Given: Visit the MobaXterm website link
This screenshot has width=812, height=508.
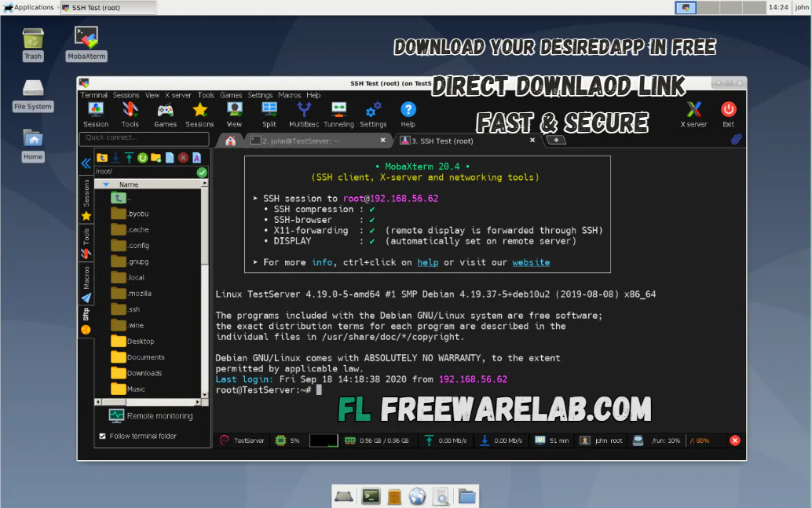Looking at the screenshot, I should (x=531, y=262).
